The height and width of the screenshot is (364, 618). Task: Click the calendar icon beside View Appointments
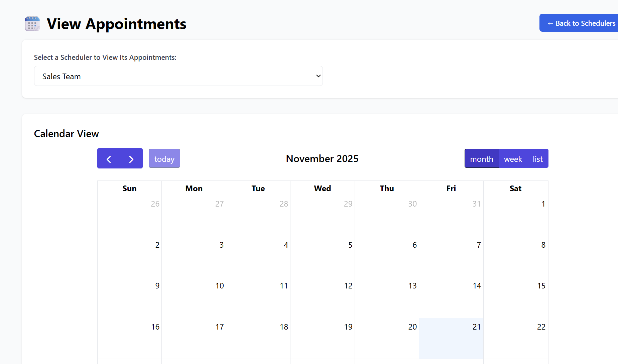[x=32, y=24]
